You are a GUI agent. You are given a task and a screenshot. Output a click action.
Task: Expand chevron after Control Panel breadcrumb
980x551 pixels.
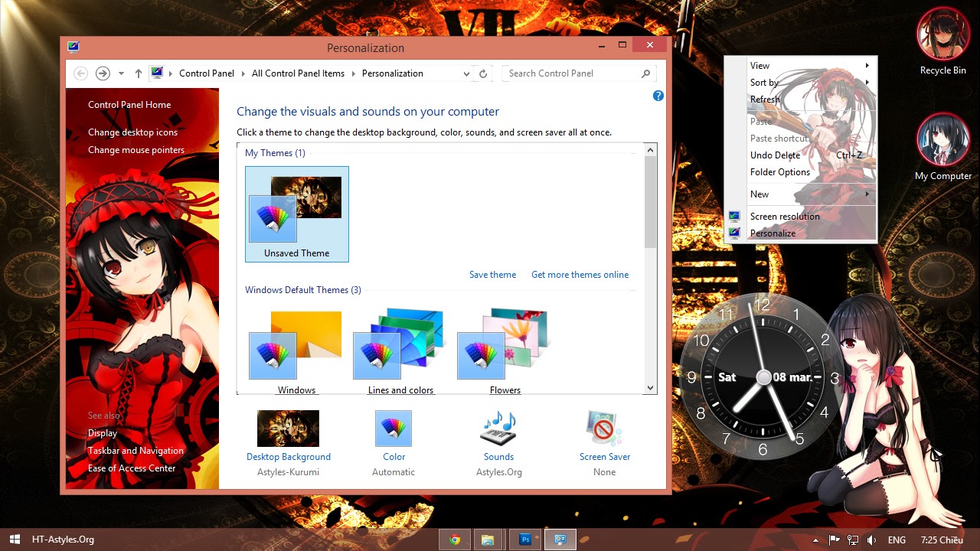tap(243, 73)
